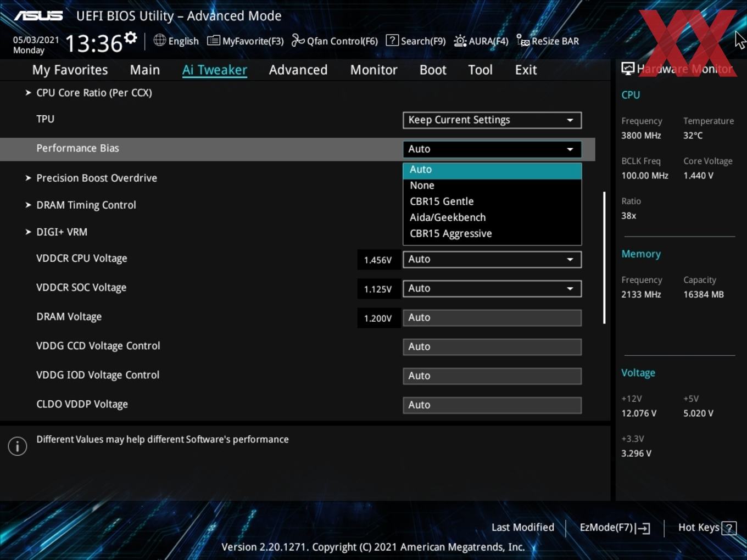Go to the Advanced tab
747x560 pixels.
pyautogui.click(x=298, y=70)
